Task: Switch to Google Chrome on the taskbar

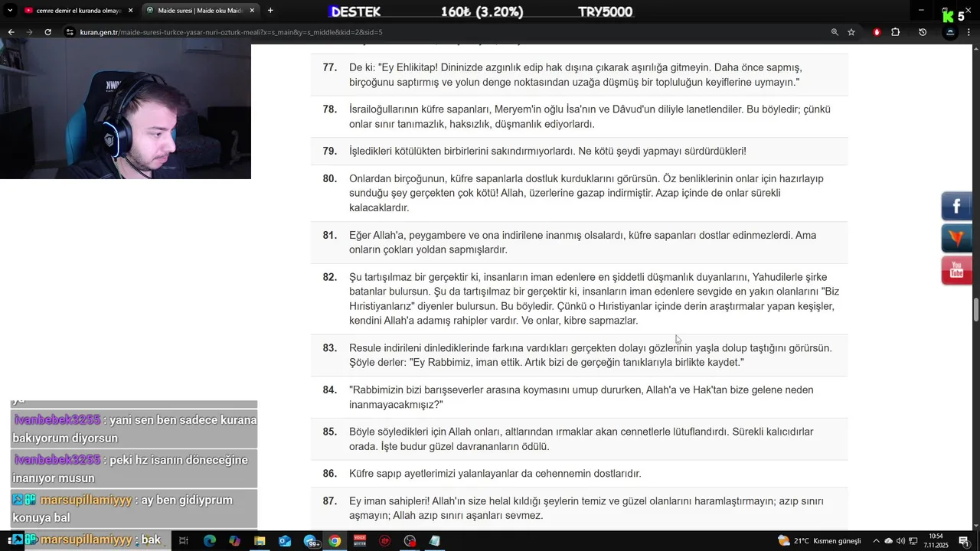Action: (x=335, y=541)
